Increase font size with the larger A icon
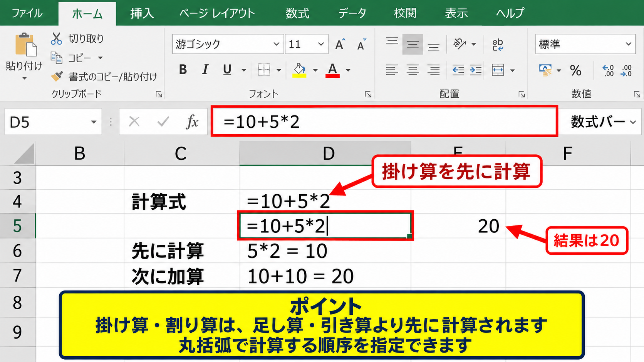The image size is (644, 362). pos(340,44)
